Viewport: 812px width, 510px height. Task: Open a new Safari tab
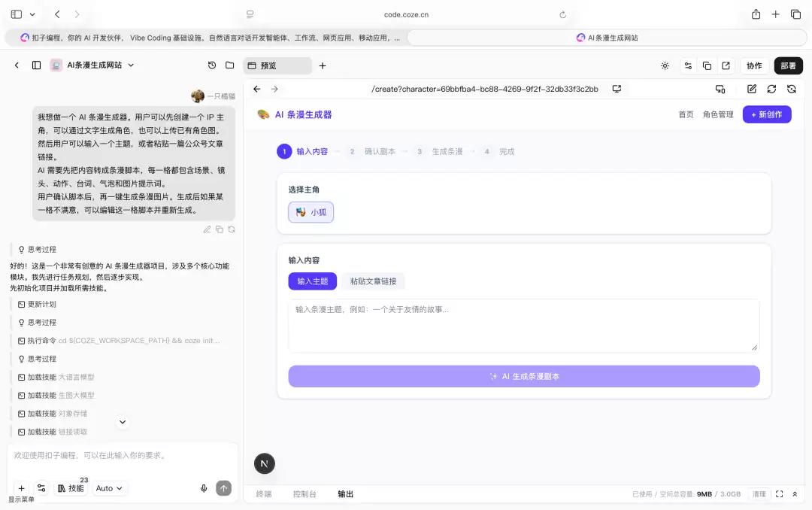coord(775,14)
